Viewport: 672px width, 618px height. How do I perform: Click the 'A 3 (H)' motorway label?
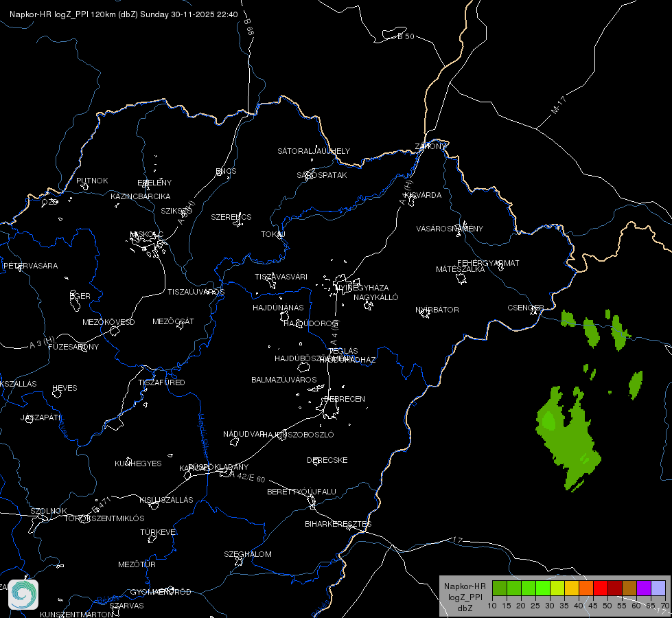[x=42, y=342]
